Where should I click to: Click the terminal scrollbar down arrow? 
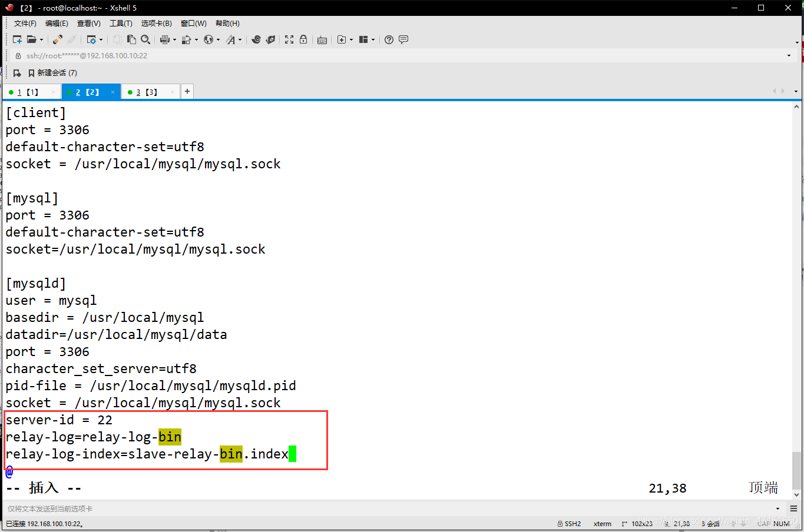tap(796, 495)
